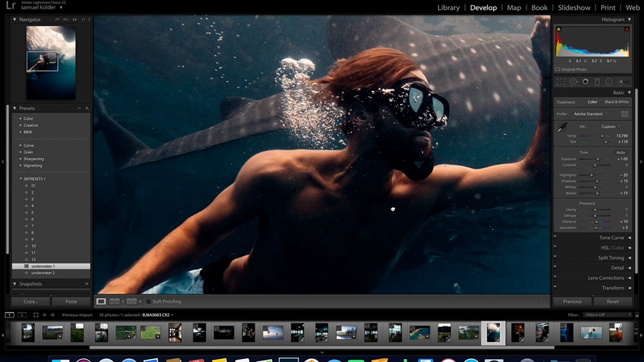
Task: Open Grid view icon in filmstrip bar
Action: [x=36, y=315]
